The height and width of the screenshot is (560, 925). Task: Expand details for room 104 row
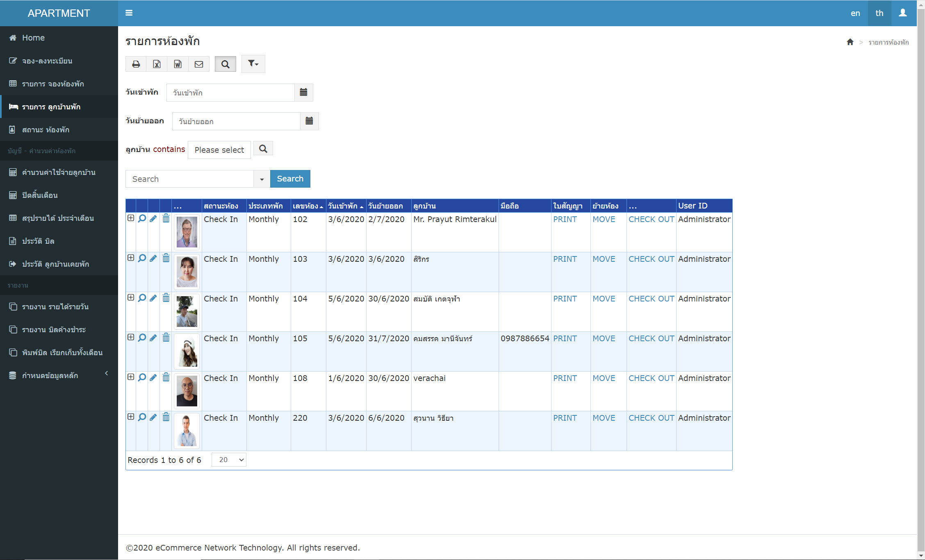click(x=131, y=298)
